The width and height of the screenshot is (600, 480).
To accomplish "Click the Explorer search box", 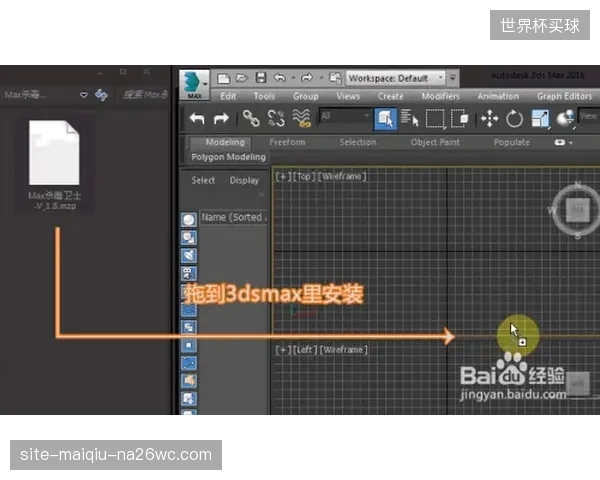I will click(x=144, y=94).
